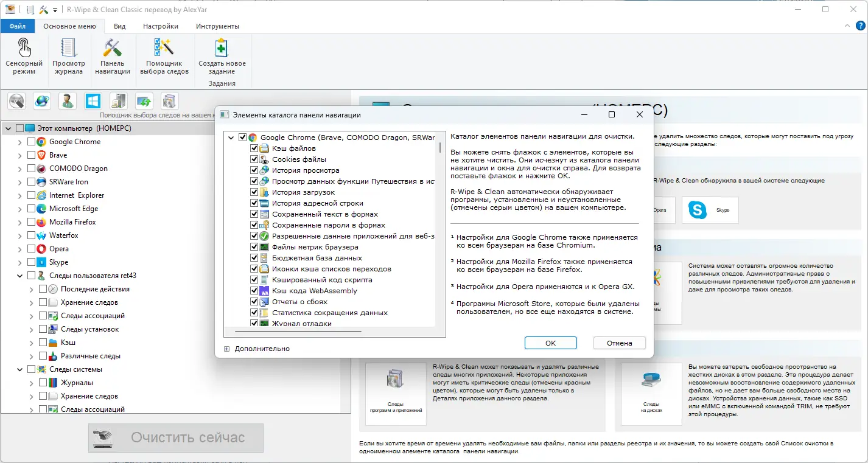Click the Следы программ и приложений tile
The height and width of the screenshot is (463, 868).
pos(396,394)
